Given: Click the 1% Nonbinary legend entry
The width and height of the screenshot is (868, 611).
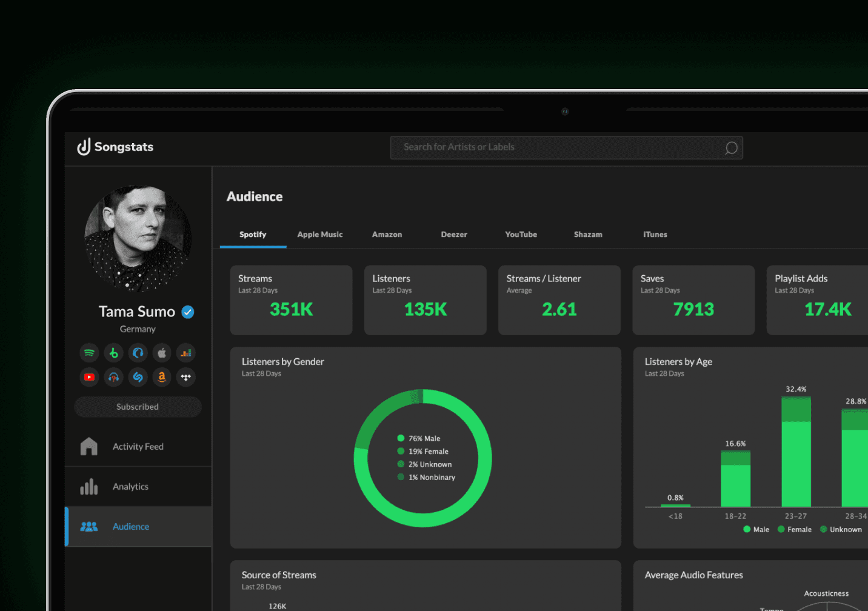Looking at the screenshot, I should 426,478.
